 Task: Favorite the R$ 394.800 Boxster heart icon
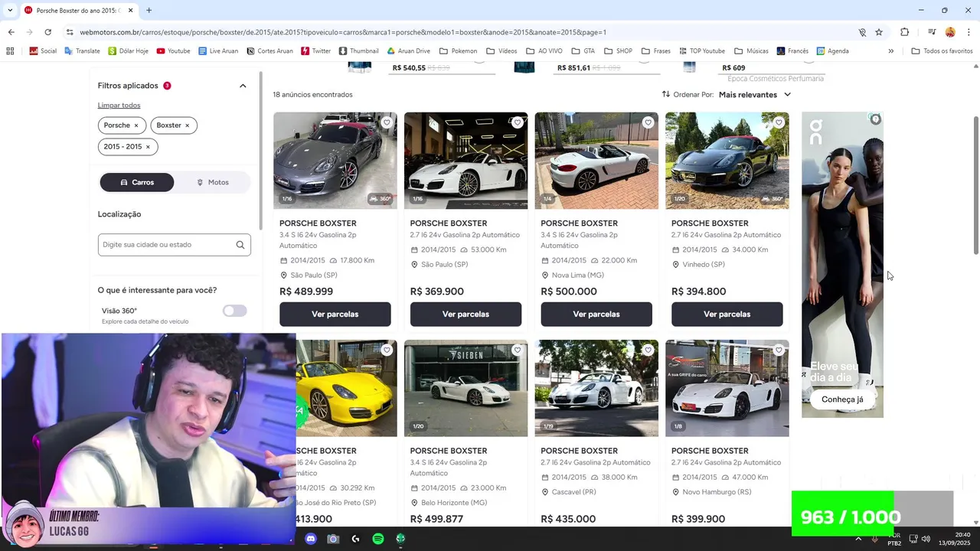pos(779,122)
